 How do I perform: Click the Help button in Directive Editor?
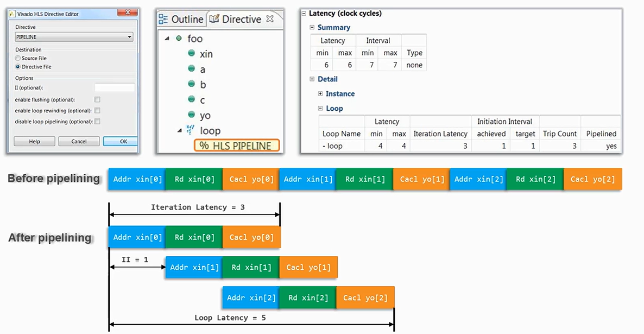pyautogui.click(x=35, y=141)
